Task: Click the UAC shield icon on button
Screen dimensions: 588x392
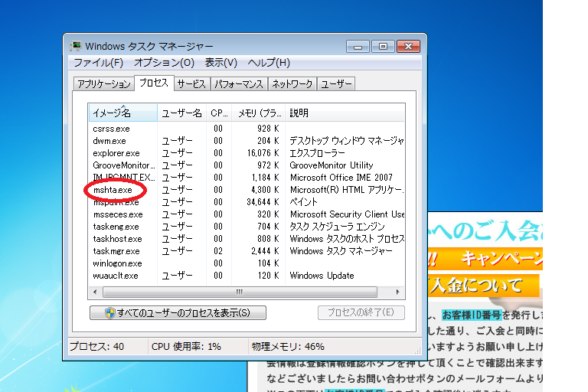Action: click(x=110, y=313)
